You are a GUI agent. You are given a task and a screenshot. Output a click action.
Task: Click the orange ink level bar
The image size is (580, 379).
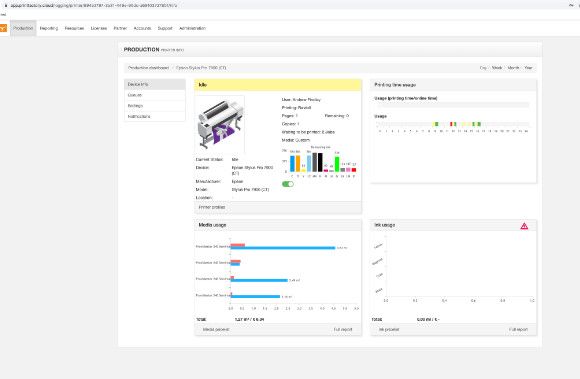[298, 164]
